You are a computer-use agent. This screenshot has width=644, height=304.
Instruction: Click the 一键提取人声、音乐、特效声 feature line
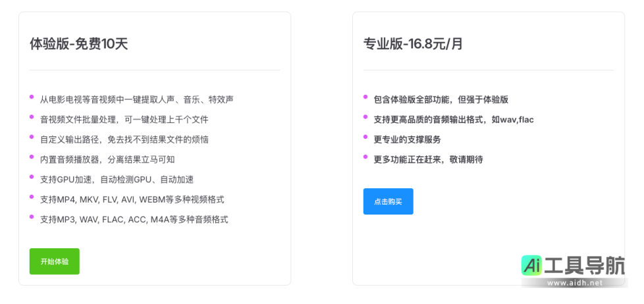136,99
